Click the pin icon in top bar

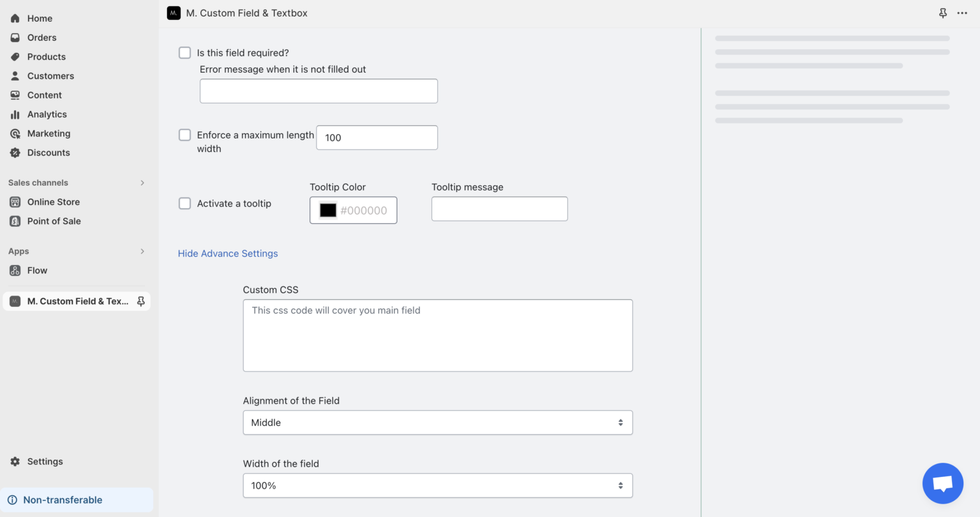943,13
